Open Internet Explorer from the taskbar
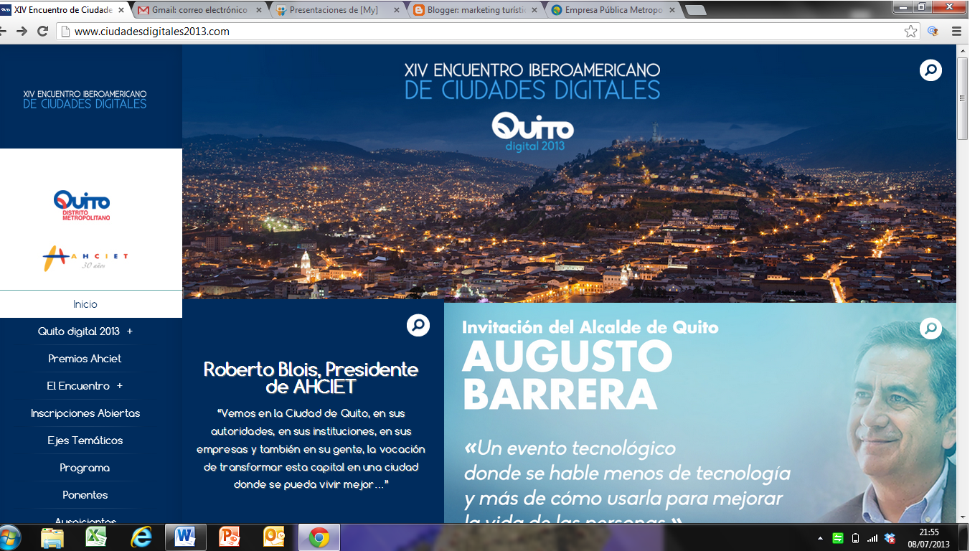The image size is (980, 551). 141,537
